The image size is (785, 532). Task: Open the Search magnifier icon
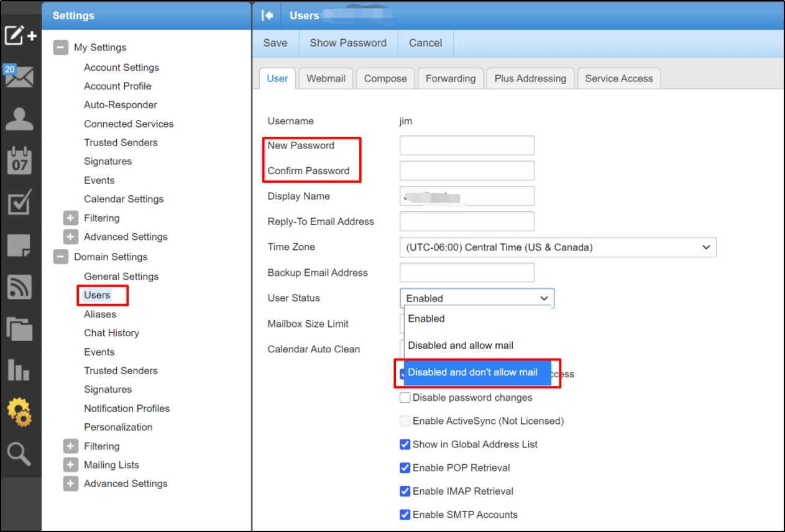[19, 454]
